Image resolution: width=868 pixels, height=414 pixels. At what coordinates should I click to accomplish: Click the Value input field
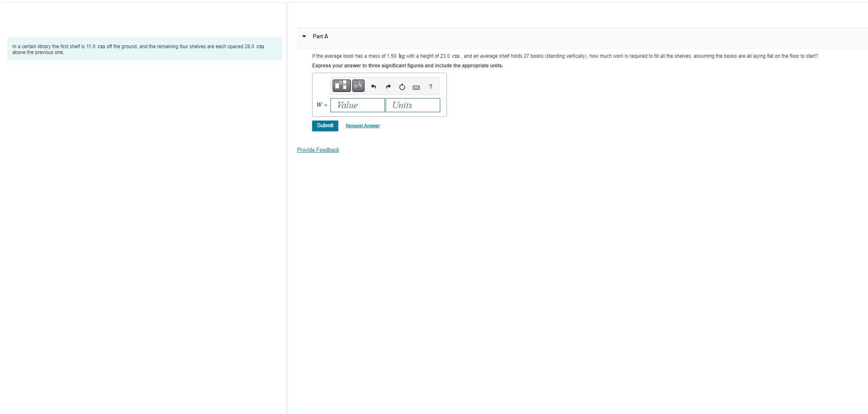(x=357, y=105)
